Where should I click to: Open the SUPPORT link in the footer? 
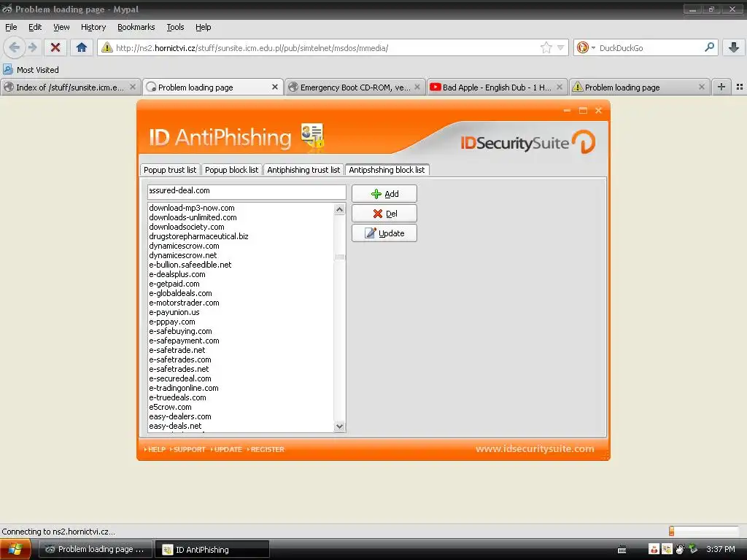187,449
